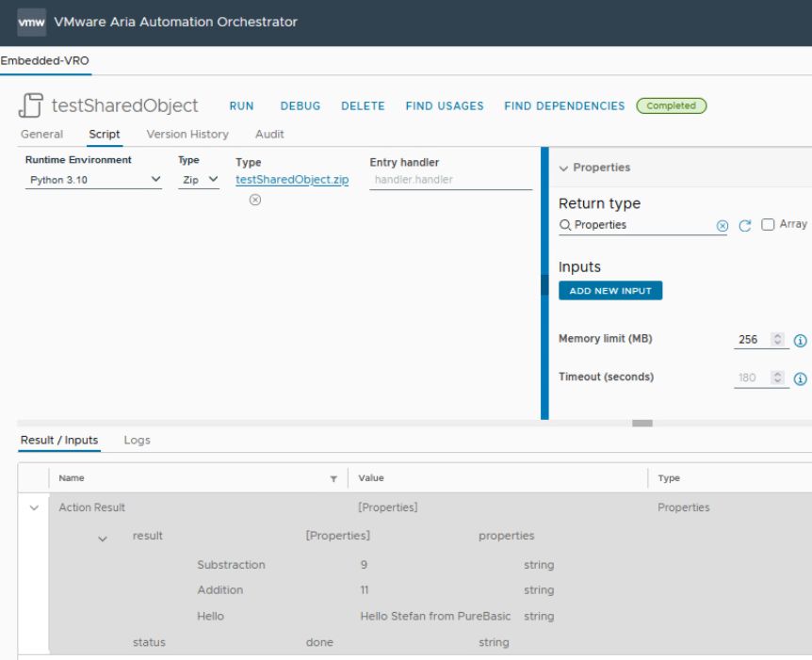Collapse the Action Result row
The width and height of the screenshot is (812, 660).
[34, 507]
